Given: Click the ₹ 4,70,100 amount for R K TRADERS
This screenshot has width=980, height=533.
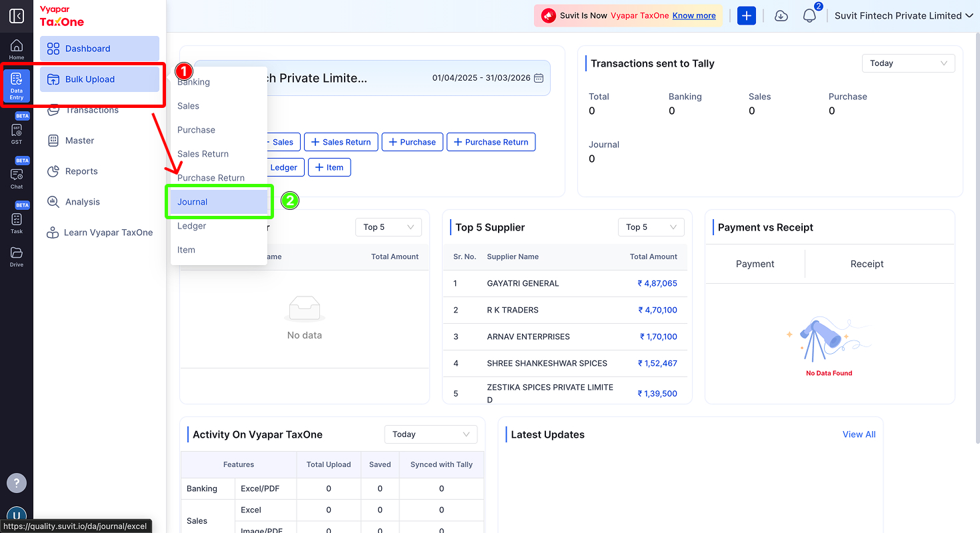Looking at the screenshot, I should coord(657,310).
